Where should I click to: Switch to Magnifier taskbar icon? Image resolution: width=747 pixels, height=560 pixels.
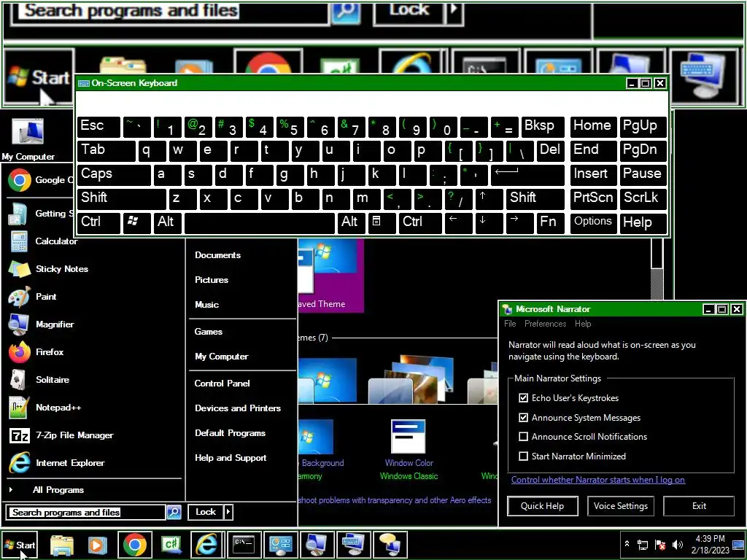[317, 545]
